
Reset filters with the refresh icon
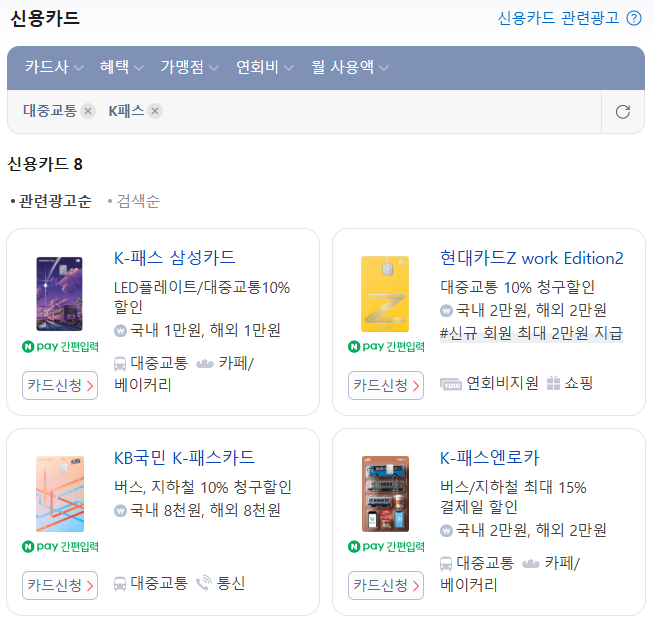623,112
